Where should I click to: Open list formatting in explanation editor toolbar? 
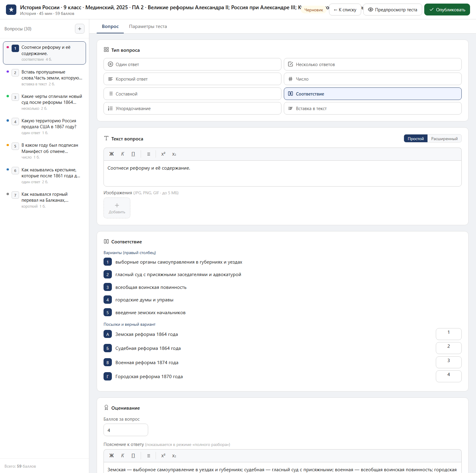pos(148,456)
